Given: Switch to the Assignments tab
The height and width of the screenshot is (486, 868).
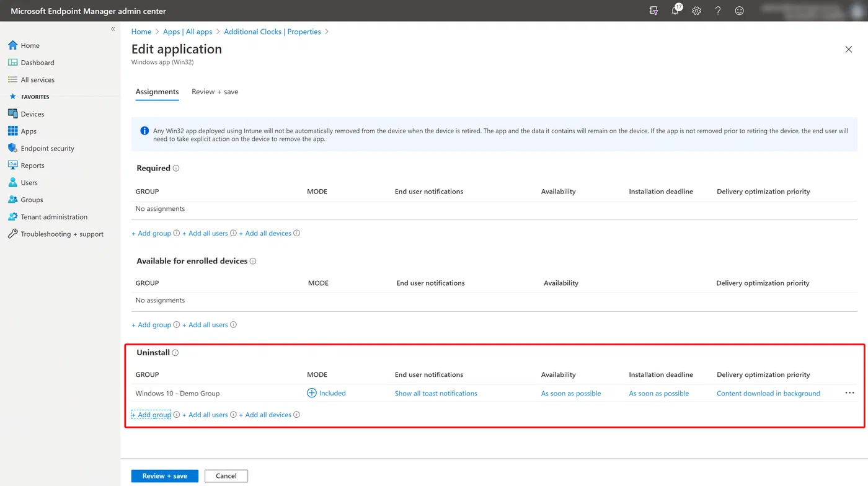Looking at the screenshot, I should tap(157, 92).
